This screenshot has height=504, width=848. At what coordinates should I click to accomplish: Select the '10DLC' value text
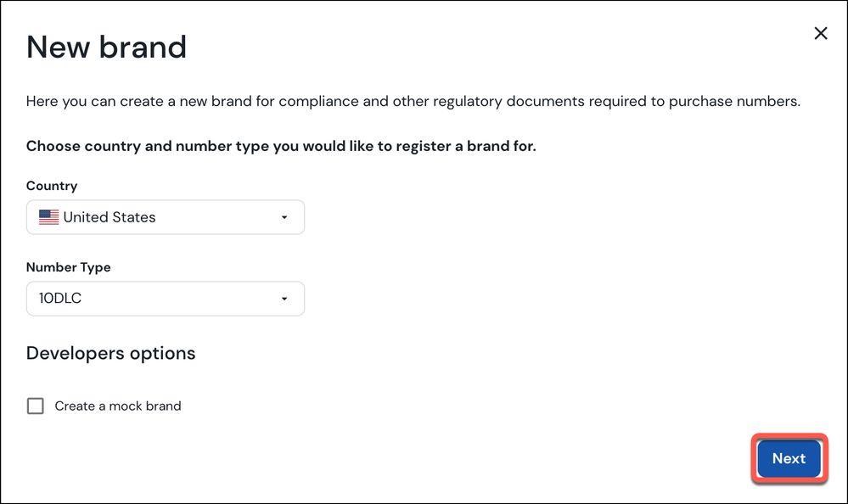tap(60, 298)
